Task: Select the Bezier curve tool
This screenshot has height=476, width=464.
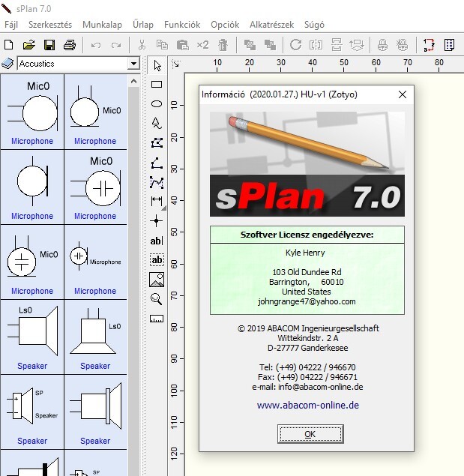Action: pyautogui.click(x=157, y=182)
